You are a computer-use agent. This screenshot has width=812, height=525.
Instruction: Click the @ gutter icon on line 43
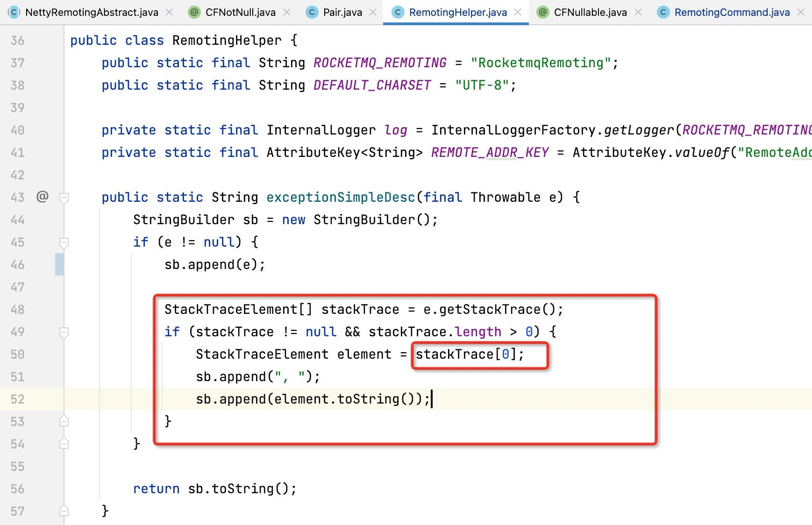(x=43, y=197)
